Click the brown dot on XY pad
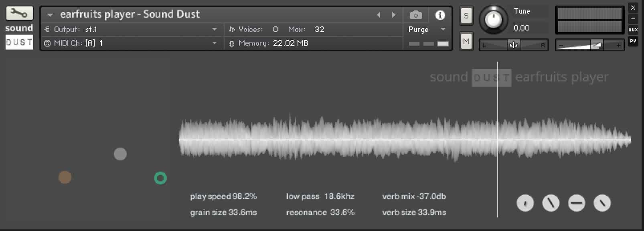644x231 pixels. [x=65, y=177]
